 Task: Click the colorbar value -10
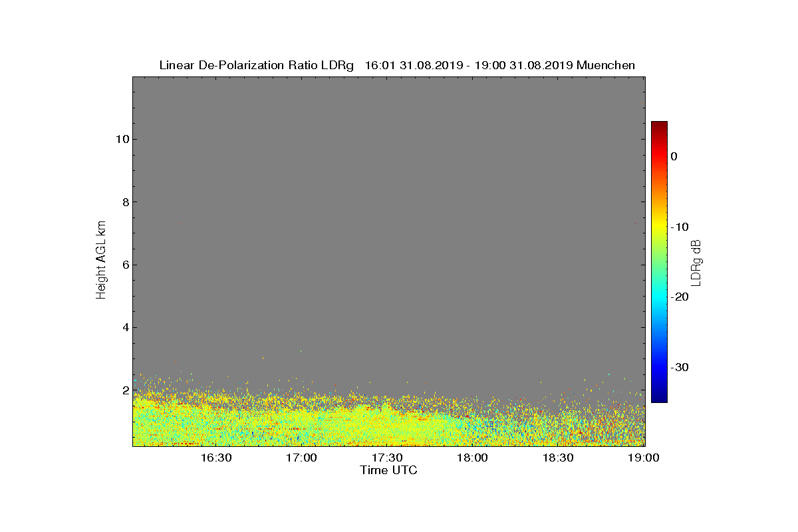(680, 227)
